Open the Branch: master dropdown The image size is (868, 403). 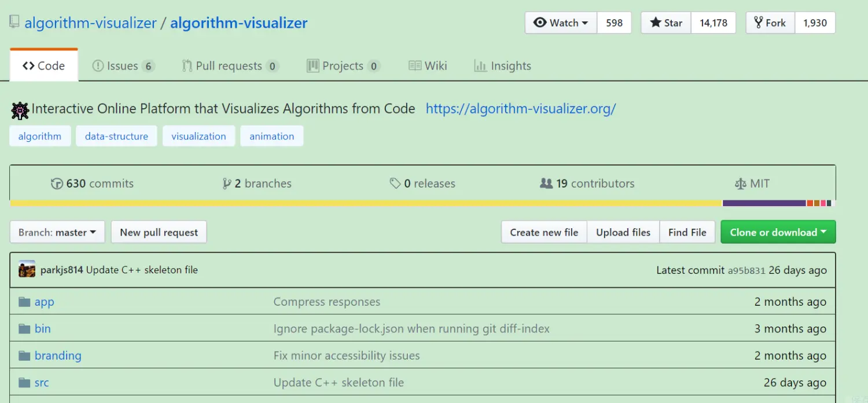pyautogui.click(x=57, y=232)
